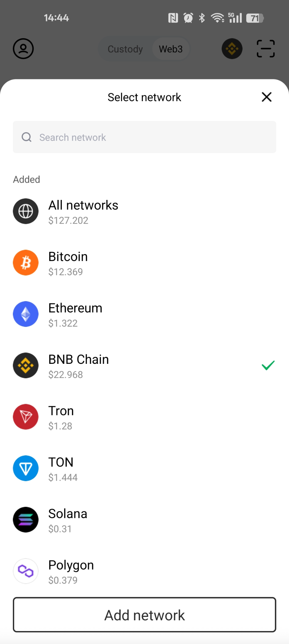Switch to the Web3 tab
Screen dimensions: 289x644
point(171,49)
